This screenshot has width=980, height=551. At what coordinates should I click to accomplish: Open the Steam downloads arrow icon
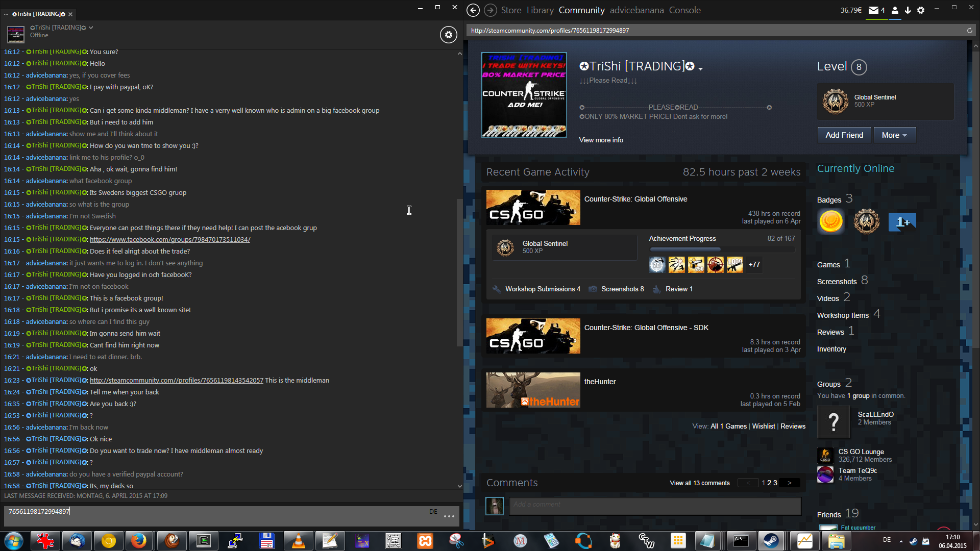[x=908, y=10]
